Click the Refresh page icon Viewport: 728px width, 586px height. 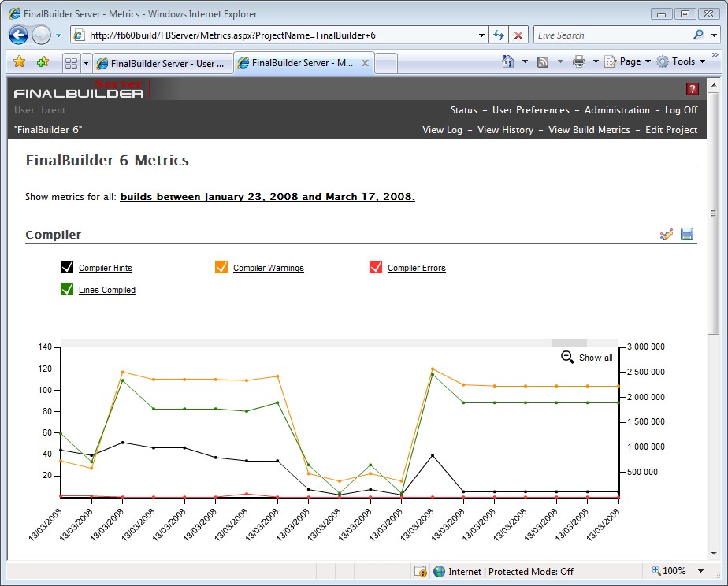(499, 35)
